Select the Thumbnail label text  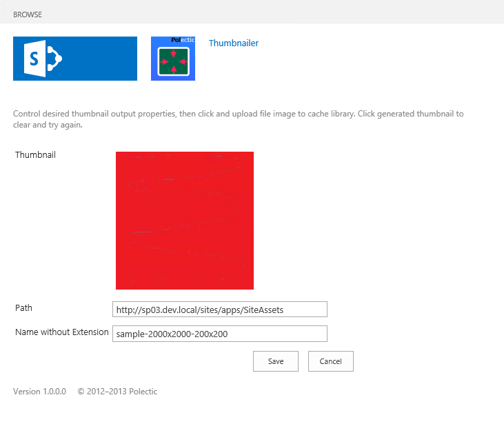35,155
